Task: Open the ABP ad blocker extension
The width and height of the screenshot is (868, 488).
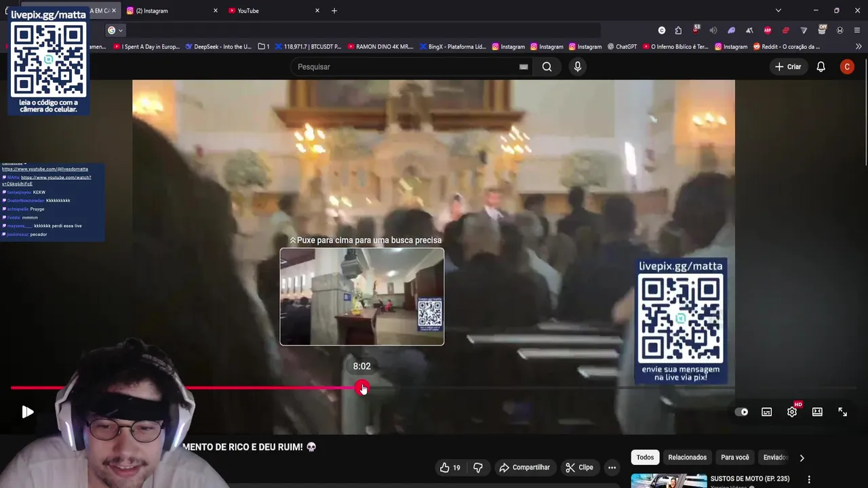Action: (768, 30)
